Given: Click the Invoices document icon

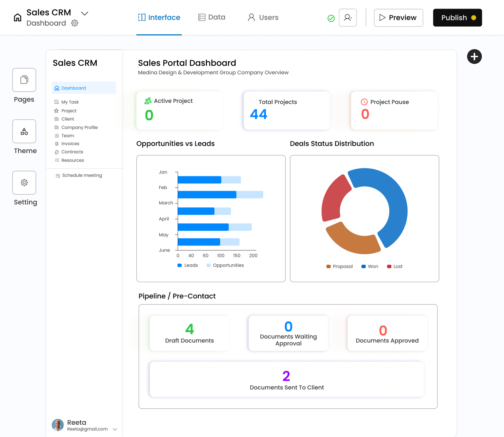Looking at the screenshot, I should 56,143.
